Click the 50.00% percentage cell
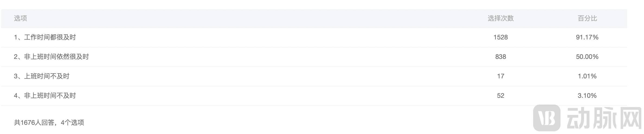This screenshot has height=134, width=644. coord(587,57)
